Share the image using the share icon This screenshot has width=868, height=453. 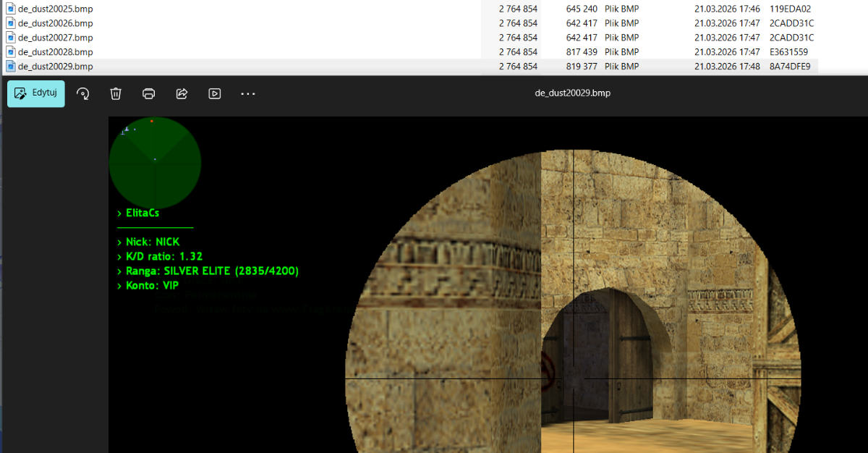tap(182, 93)
